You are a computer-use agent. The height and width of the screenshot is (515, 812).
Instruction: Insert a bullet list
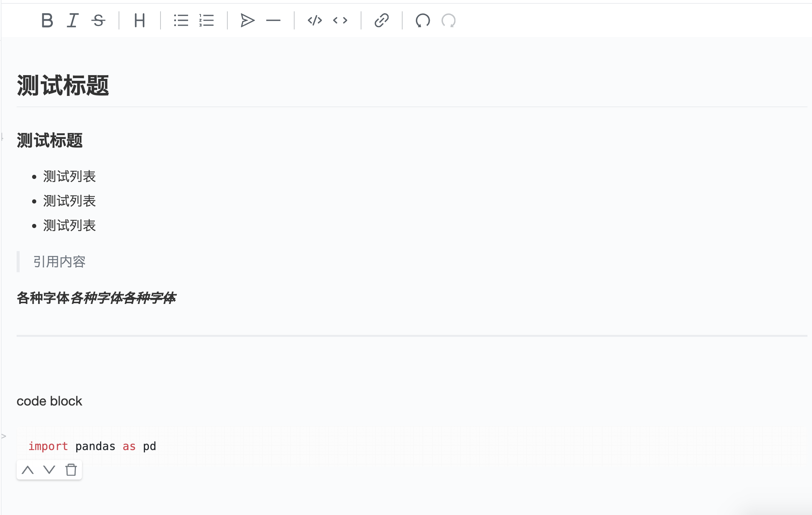[181, 21]
